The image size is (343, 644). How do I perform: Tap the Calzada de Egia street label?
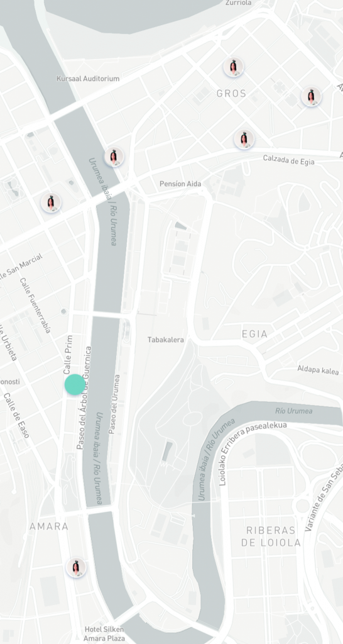pos(289,160)
